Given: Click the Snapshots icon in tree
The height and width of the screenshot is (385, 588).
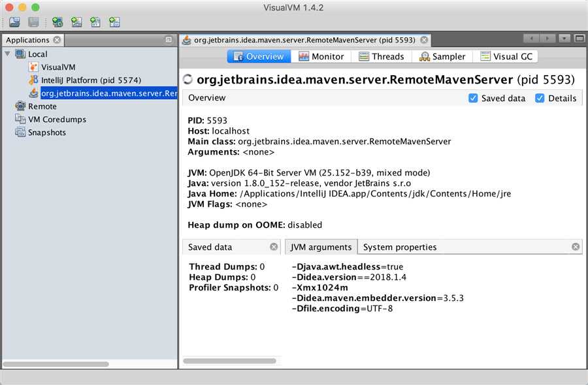Looking at the screenshot, I should tap(20, 132).
